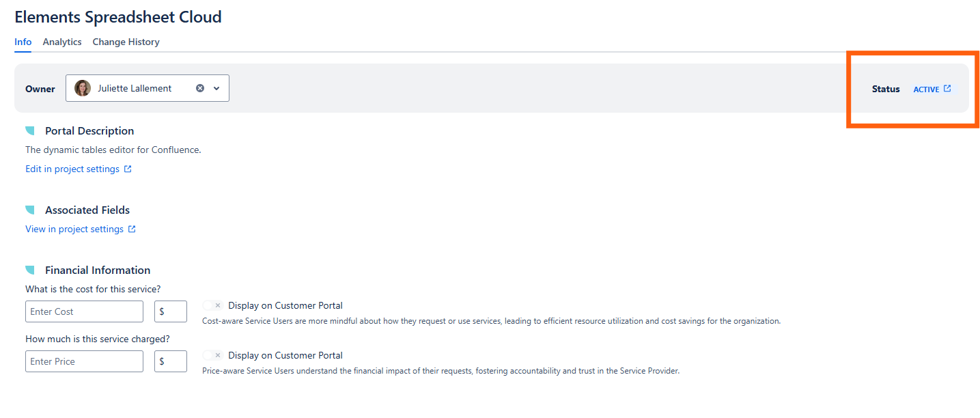Enable Display on Customer Portal for cost
Screen dimensions: 980x418
pyautogui.click(x=213, y=305)
